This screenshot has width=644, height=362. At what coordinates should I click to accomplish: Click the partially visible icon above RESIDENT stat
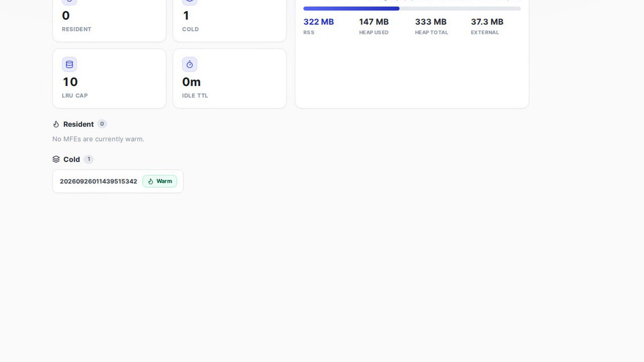(69, 2)
